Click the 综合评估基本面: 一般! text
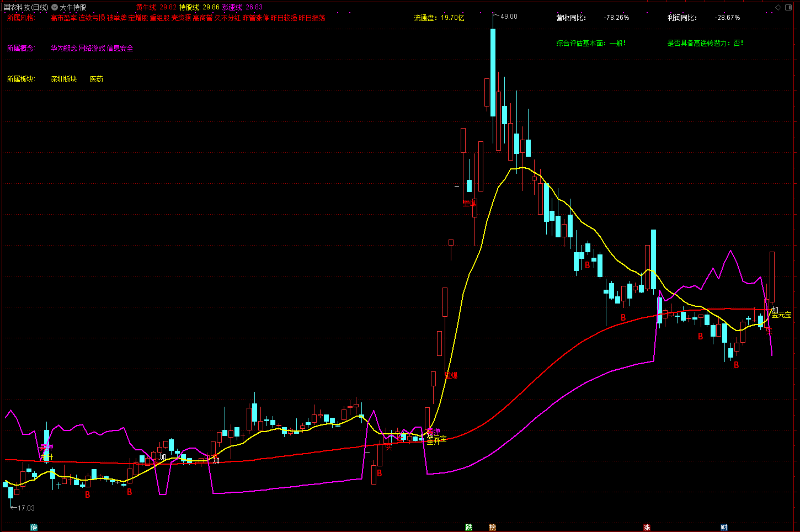Image resolution: width=800 pixels, height=532 pixels. (591, 42)
